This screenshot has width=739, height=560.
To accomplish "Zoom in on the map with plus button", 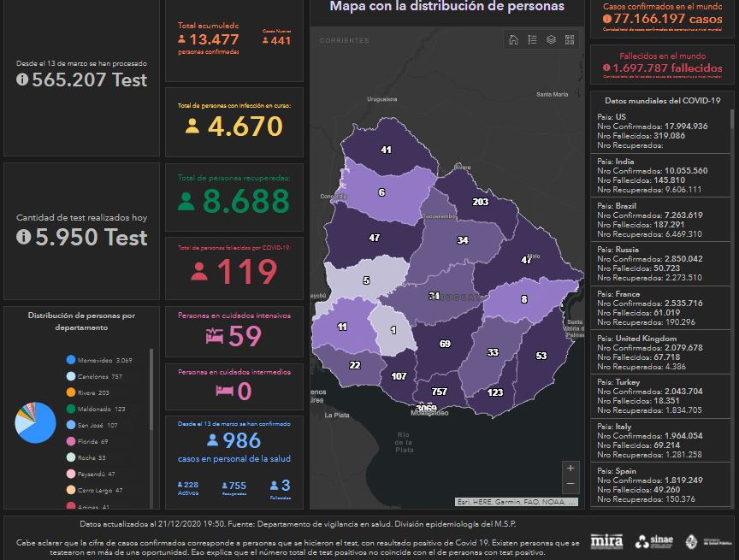I will [x=571, y=468].
